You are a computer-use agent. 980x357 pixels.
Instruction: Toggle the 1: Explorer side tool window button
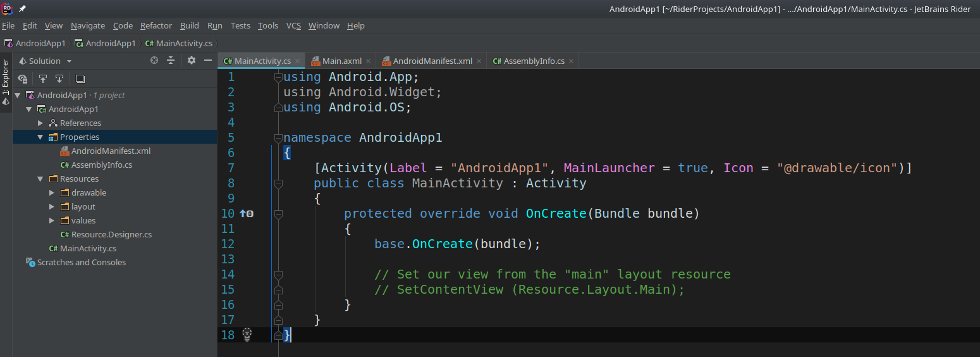[6, 82]
